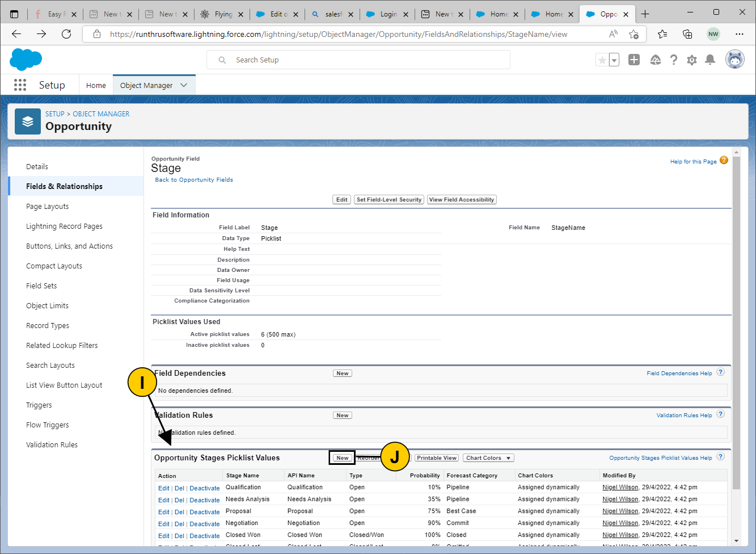The height and width of the screenshot is (554, 756).
Task: Open the notifications bell
Action: coord(709,60)
